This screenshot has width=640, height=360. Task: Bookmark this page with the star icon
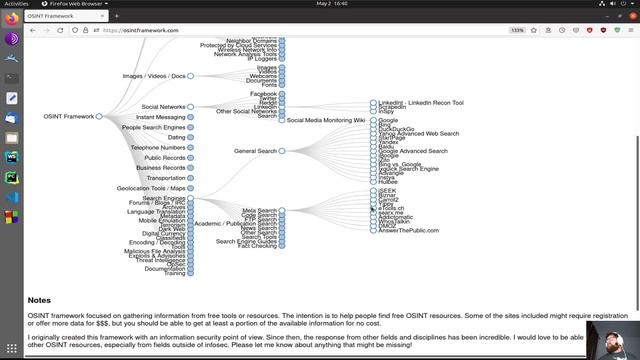pyautogui.click(x=533, y=30)
